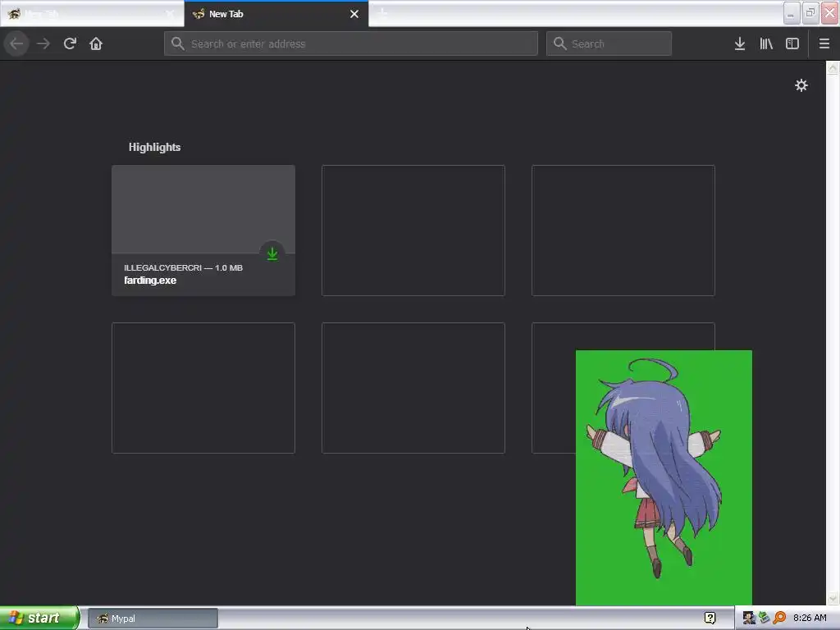Viewport: 840px width, 630px height.
Task: Open New Tab page settings gear
Action: point(801,85)
